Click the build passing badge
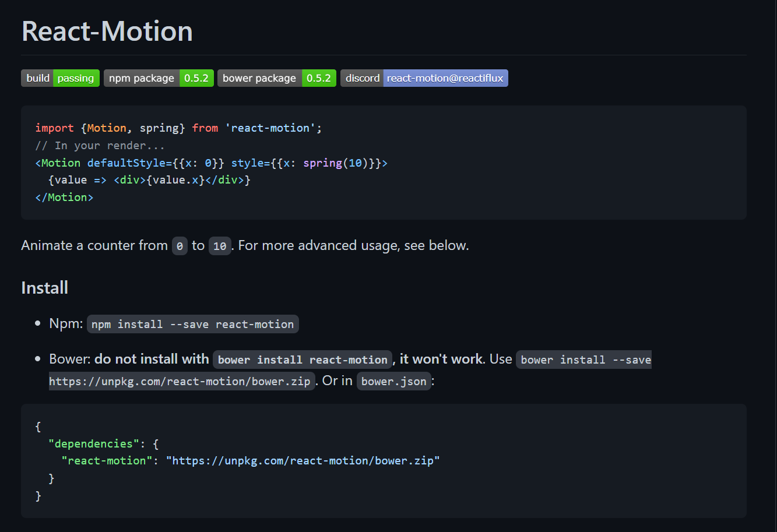 [60, 77]
